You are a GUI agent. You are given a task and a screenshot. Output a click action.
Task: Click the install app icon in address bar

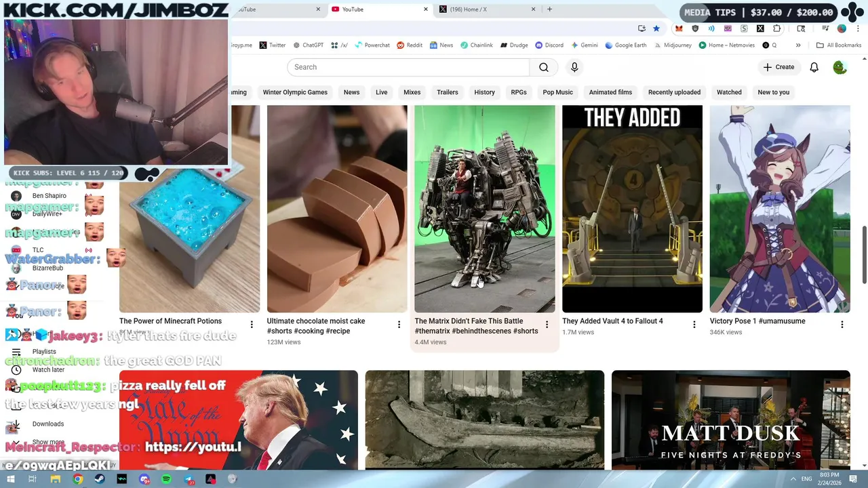pos(642,28)
